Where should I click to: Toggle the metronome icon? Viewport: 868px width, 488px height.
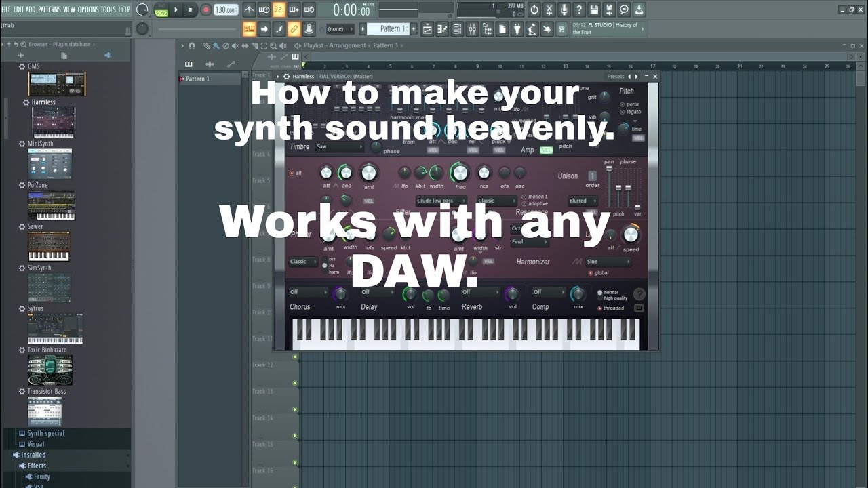[249, 9]
